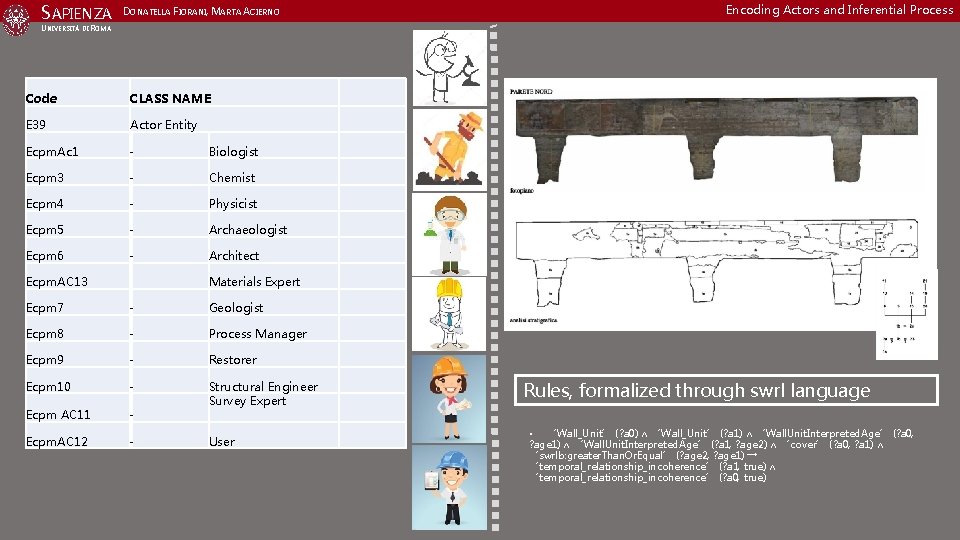Click the Sapienza university logo emblem

(16, 20)
